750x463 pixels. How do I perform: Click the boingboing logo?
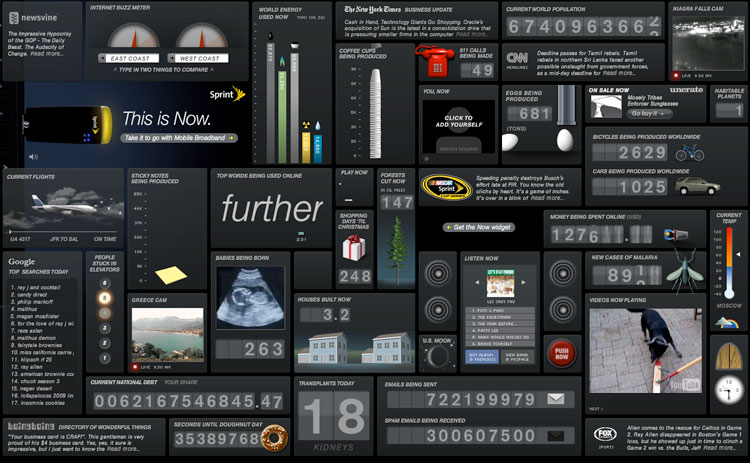(31, 426)
